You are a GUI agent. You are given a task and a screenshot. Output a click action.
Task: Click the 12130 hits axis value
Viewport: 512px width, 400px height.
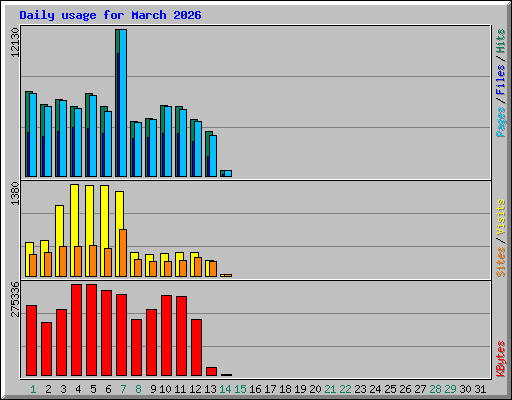[15, 42]
